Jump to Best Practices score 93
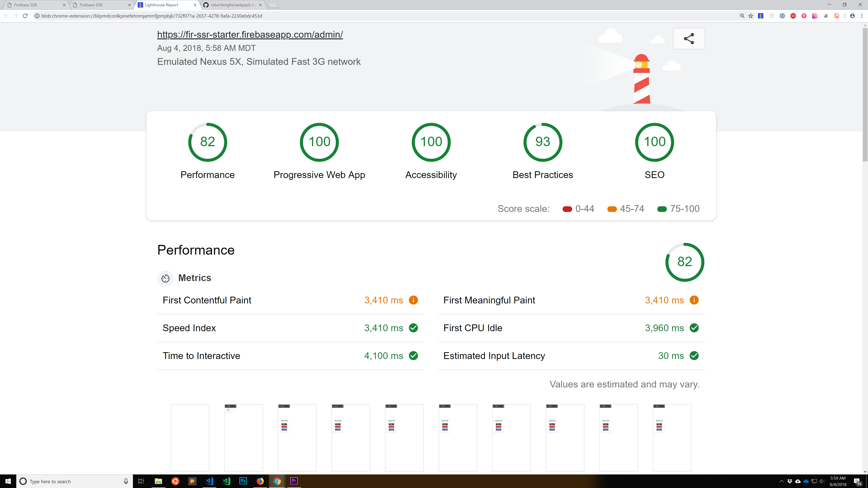This screenshot has height=488, width=868. tap(543, 142)
